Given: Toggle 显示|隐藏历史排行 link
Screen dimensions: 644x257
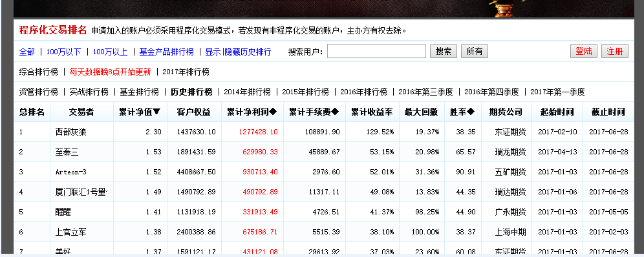Looking at the screenshot, I should pos(238,52).
